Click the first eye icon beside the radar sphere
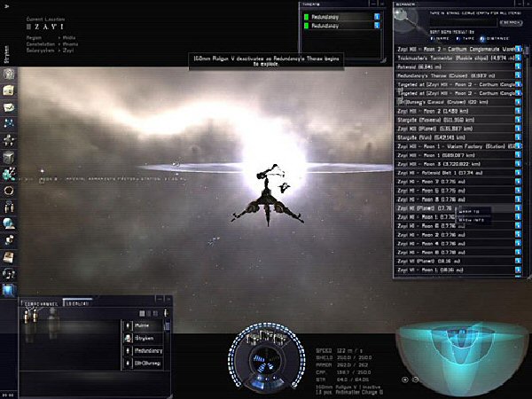The image size is (532, 399). pyautogui.click(x=405, y=379)
